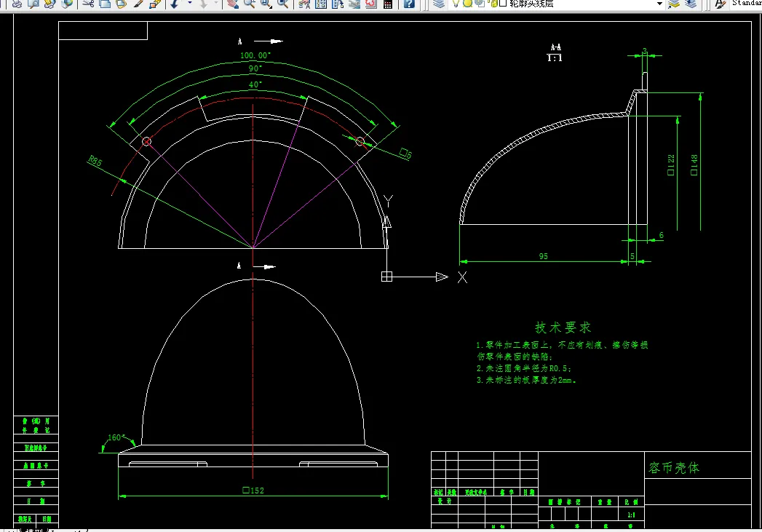Toggle the layer freeze sun icon

(467, 4)
